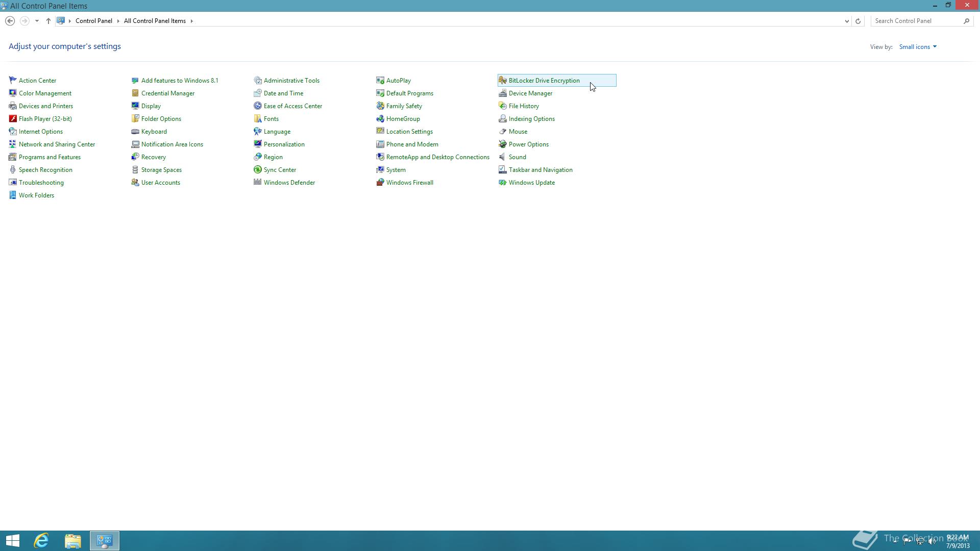Open the Mouse link
This screenshot has width=980, height=551.
[518, 131]
